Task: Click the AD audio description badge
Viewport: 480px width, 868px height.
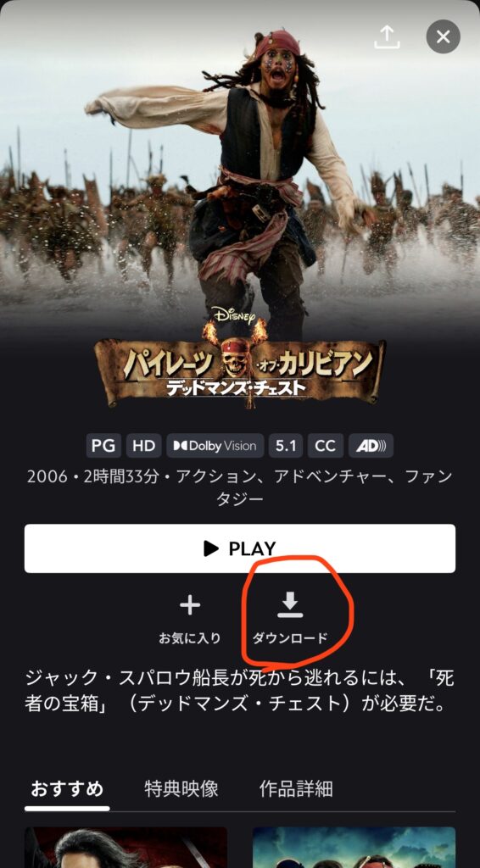Action: 371,446
